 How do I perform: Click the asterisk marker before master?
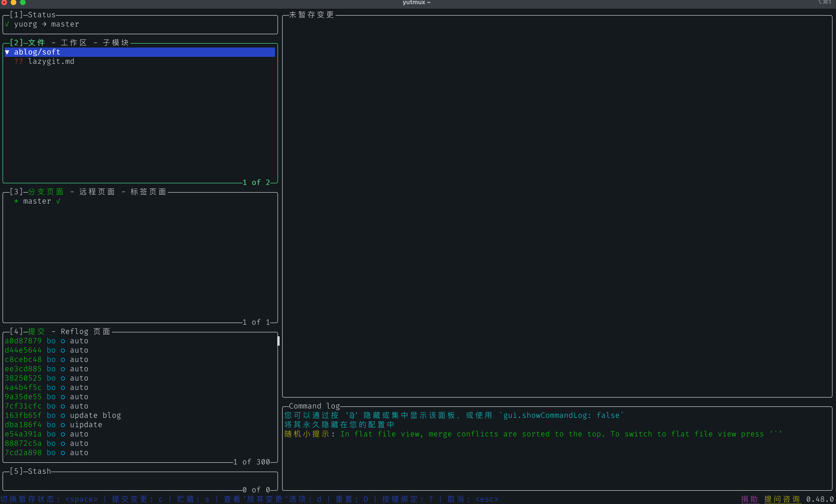[x=16, y=201]
